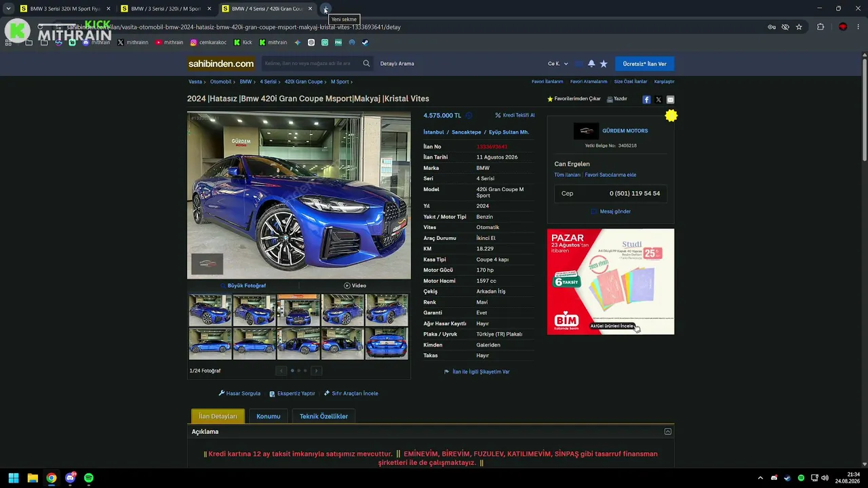Click Favori Satıcılarıma ekle link
Viewport: 868px width, 488px height.
tap(610, 175)
